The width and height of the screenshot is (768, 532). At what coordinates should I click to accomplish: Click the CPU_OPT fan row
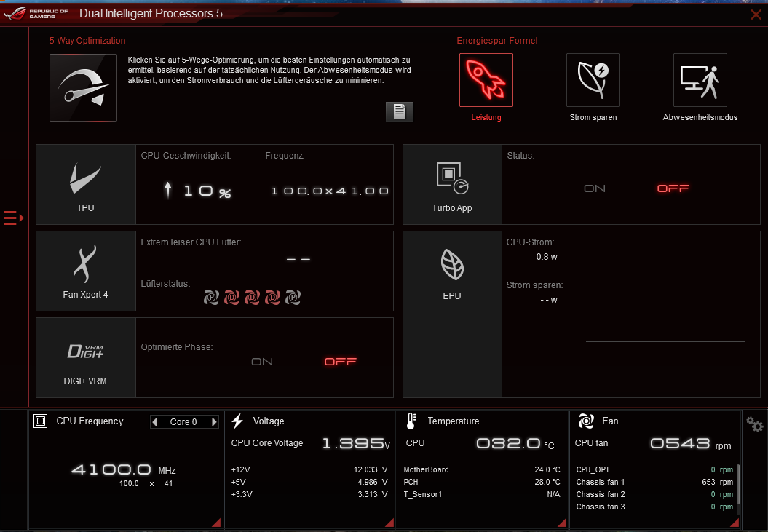click(654, 469)
